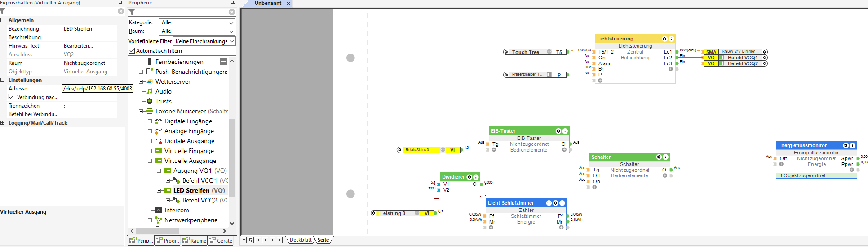Pin the Eigenschaften panel
This screenshot has height=247, width=868.
(x=120, y=3)
